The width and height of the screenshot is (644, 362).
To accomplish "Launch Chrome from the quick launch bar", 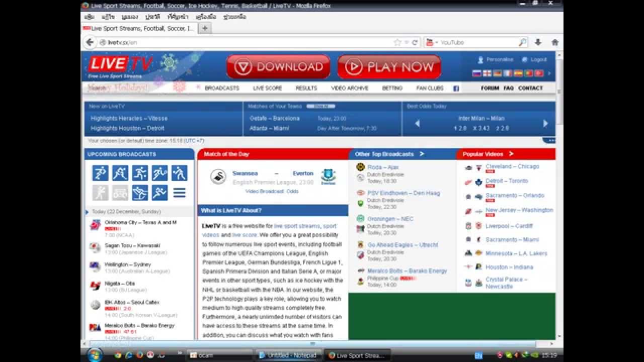I will [118, 355].
